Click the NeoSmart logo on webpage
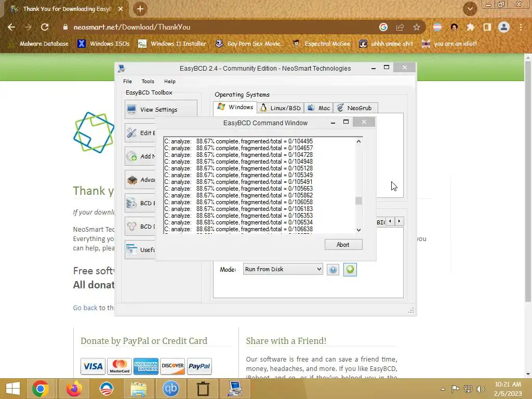 pyautogui.click(x=94, y=132)
